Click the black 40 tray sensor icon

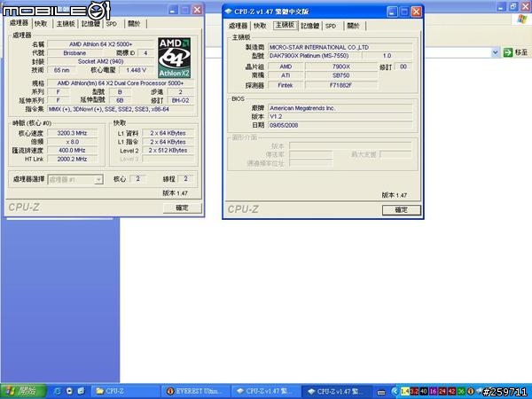coord(424,392)
